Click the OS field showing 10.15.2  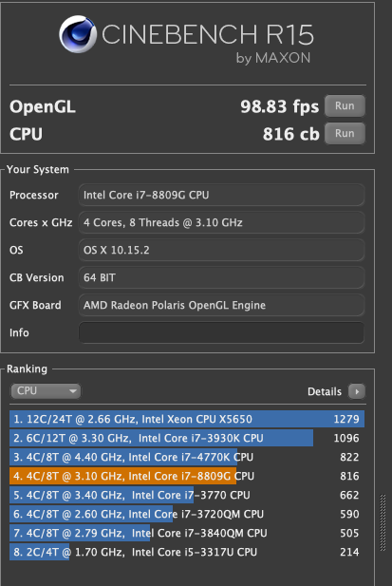221,250
